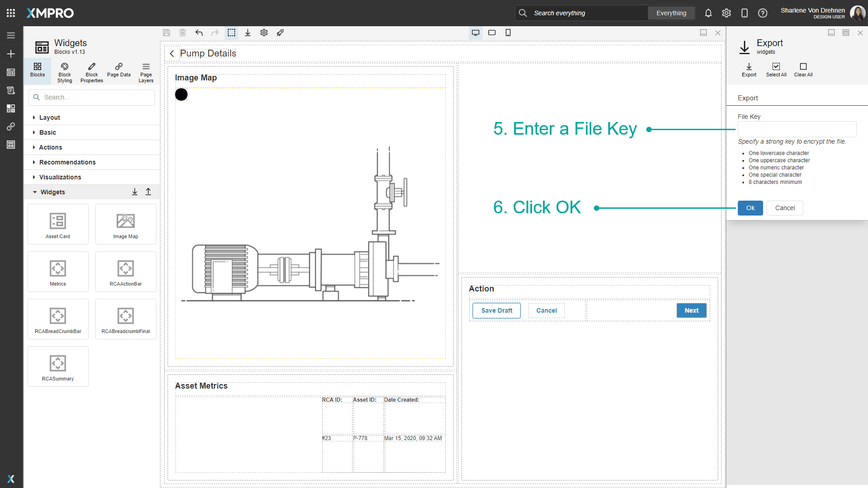Switch to mobile preview mode
868x488 pixels.
(x=508, y=33)
